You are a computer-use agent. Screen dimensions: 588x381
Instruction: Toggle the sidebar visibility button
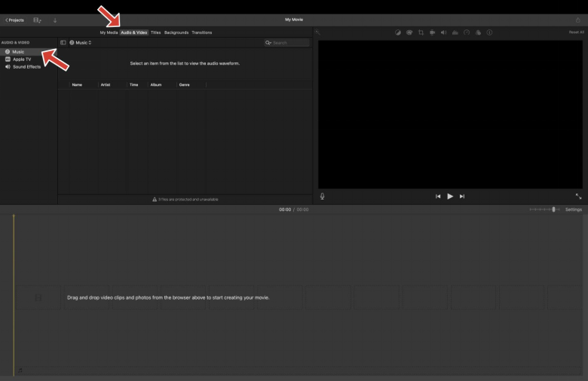pos(63,43)
